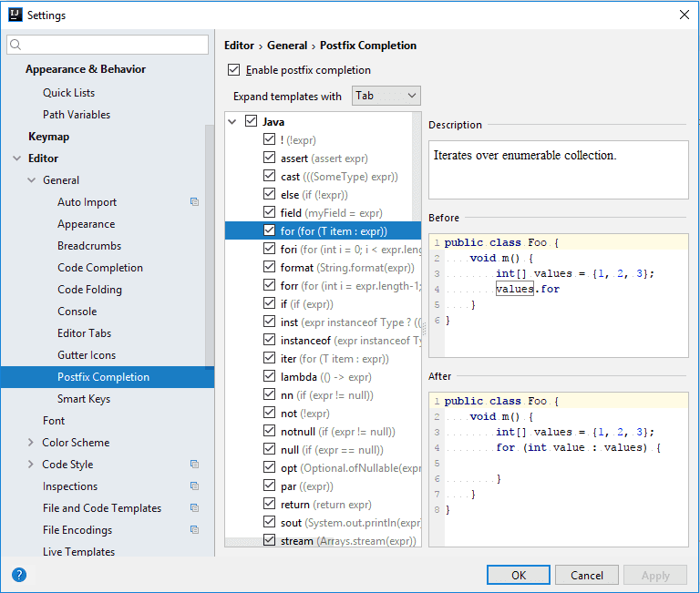The image size is (700, 593).
Task: Open the Code Completion settings page
Action: tap(100, 268)
